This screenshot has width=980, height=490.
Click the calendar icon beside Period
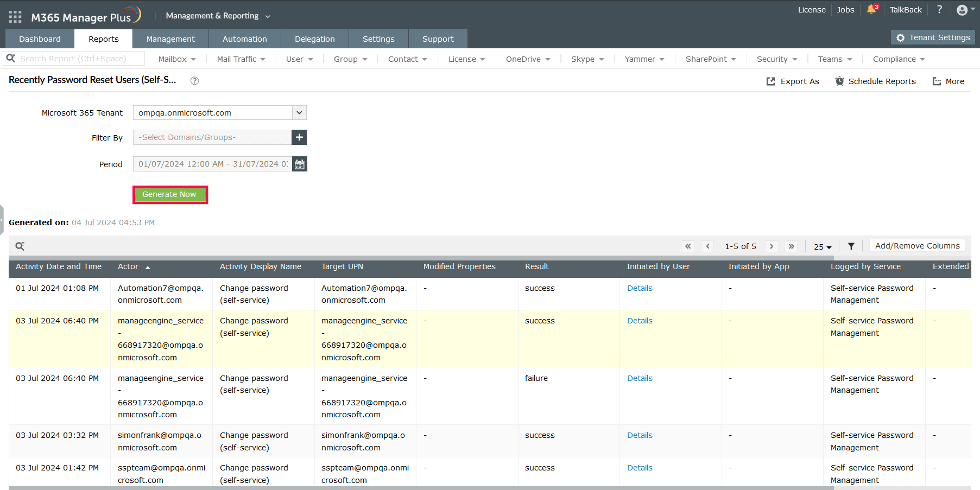pyautogui.click(x=299, y=164)
